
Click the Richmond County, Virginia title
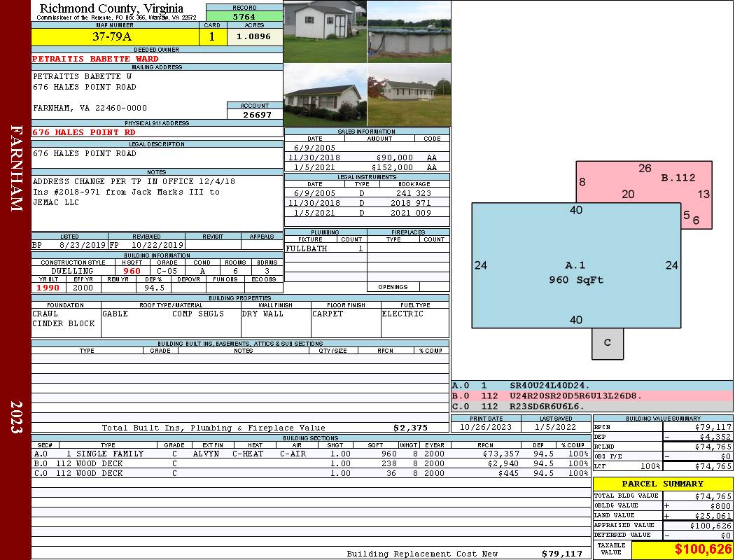point(111,8)
